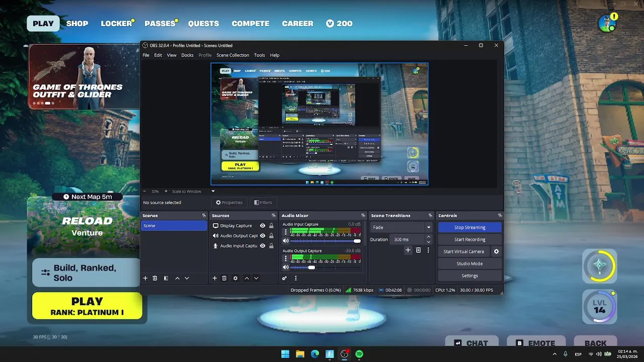Adjust Audio Input Capture volume slider
This screenshot has height=362, width=644.
click(326, 241)
